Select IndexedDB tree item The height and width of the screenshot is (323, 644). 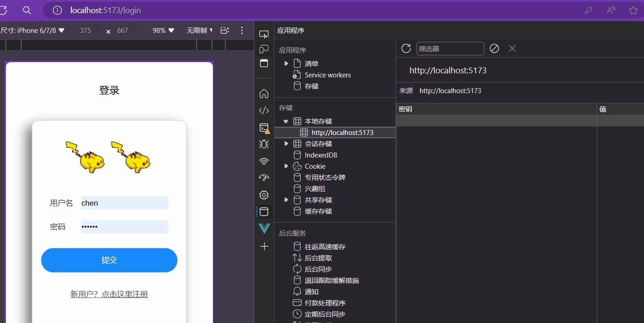(x=321, y=155)
